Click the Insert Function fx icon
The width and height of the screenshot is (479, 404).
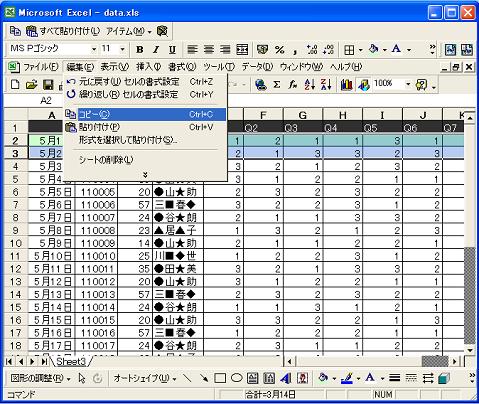[293, 85]
